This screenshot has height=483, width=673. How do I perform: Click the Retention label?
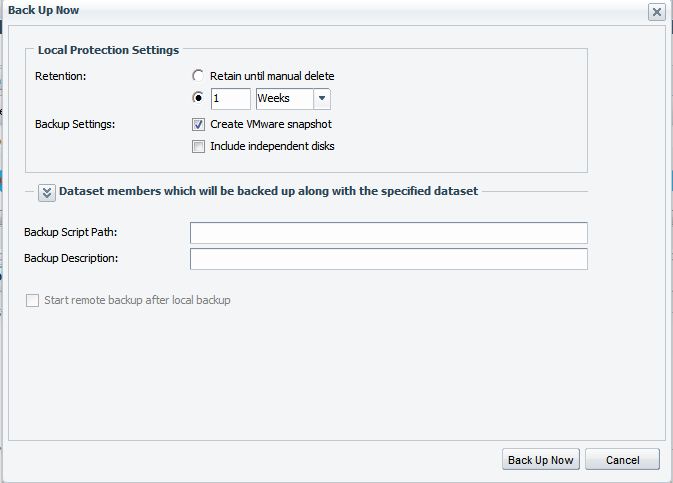click(59, 76)
